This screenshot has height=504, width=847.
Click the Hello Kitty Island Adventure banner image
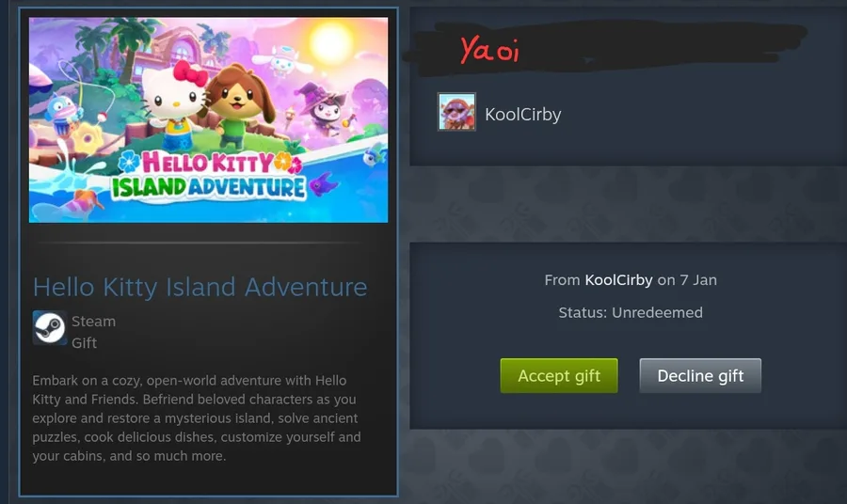point(209,119)
